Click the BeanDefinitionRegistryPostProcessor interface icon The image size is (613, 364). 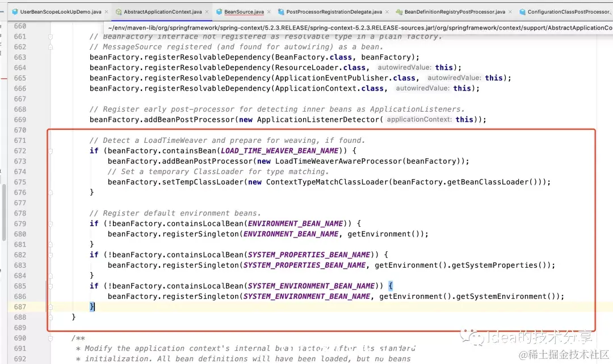point(399,12)
